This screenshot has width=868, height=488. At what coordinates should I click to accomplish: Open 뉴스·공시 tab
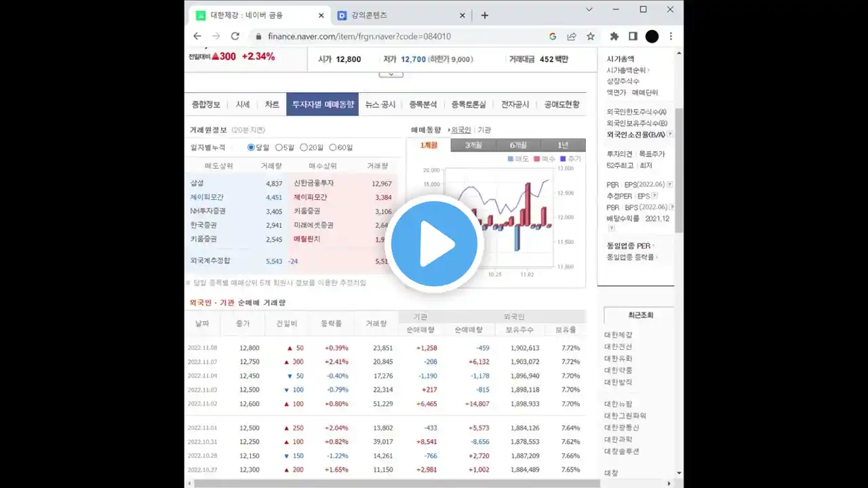[x=380, y=104]
